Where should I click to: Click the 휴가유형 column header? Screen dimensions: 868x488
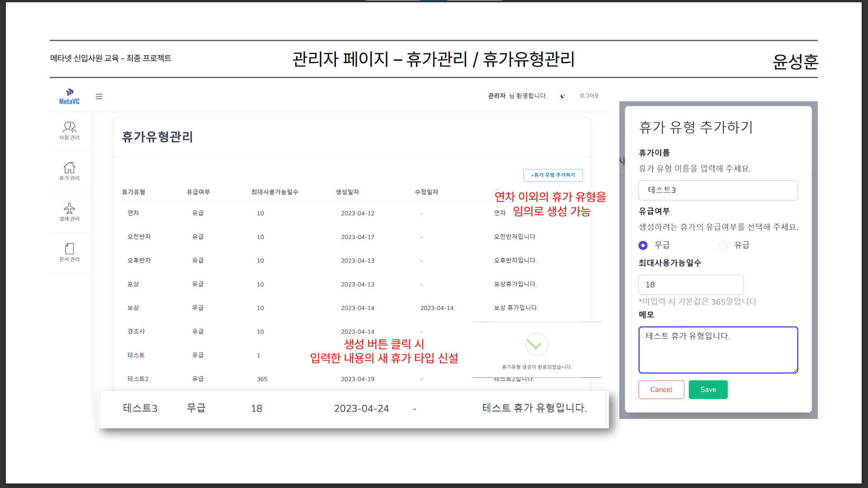tap(133, 192)
